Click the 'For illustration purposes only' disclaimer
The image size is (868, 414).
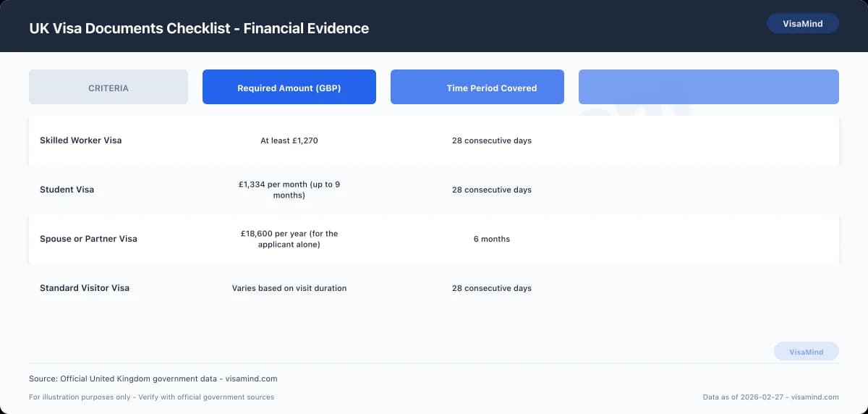pos(152,397)
